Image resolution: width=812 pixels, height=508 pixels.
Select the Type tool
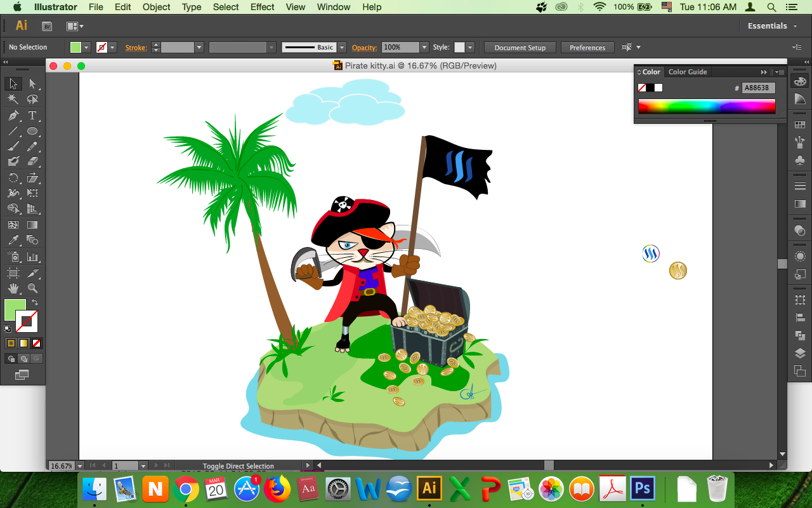point(32,116)
